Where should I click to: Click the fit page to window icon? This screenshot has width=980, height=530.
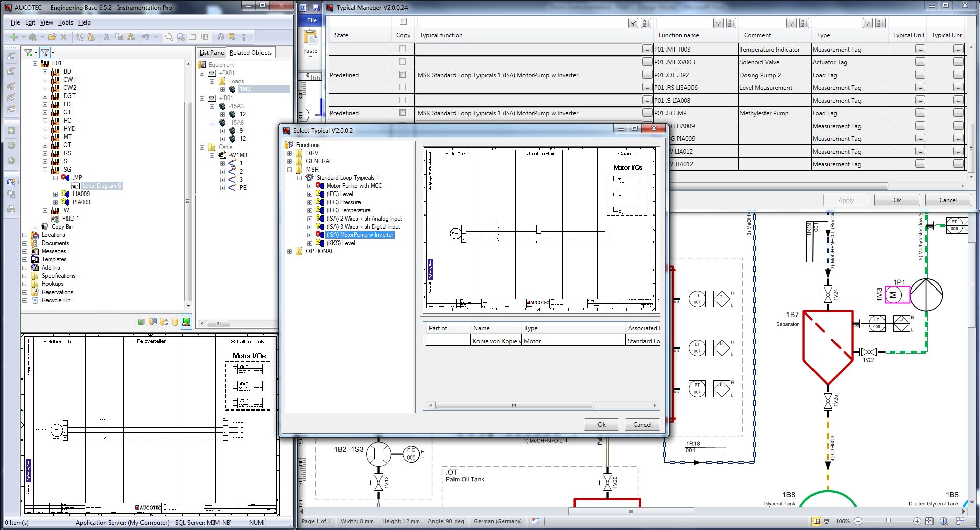(929, 521)
